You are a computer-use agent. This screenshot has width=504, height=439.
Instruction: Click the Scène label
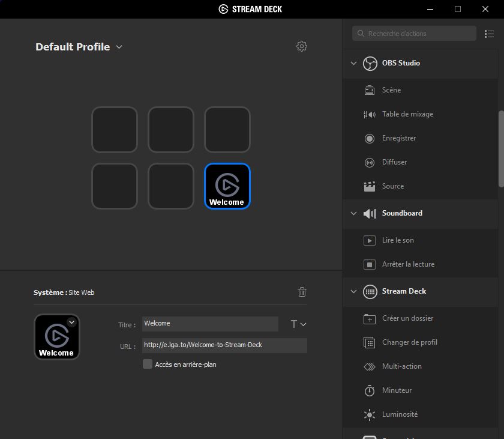tap(391, 90)
